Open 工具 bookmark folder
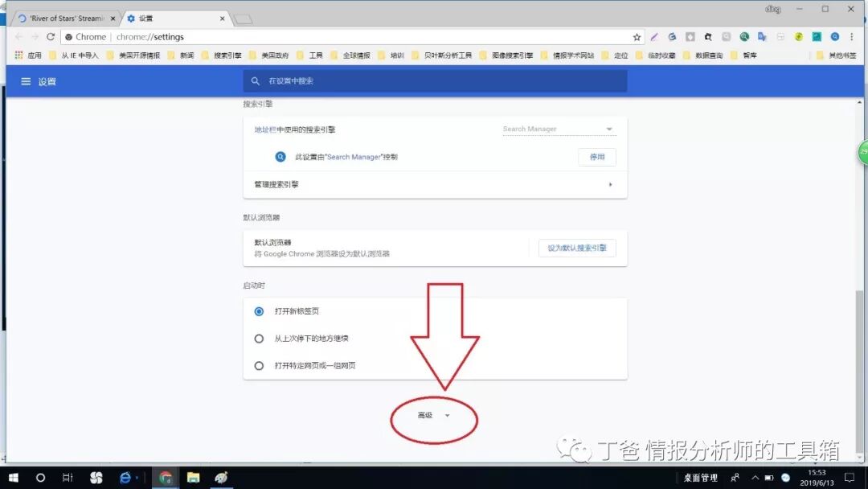This screenshot has height=489, width=868. coord(310,55)
